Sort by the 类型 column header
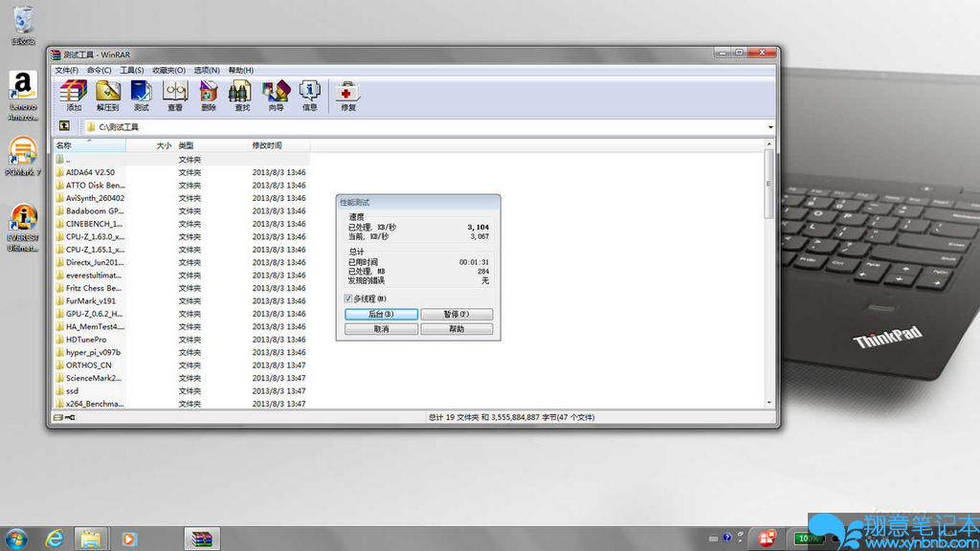The height and width of the screenshot is (551, 980). (212, 145)
